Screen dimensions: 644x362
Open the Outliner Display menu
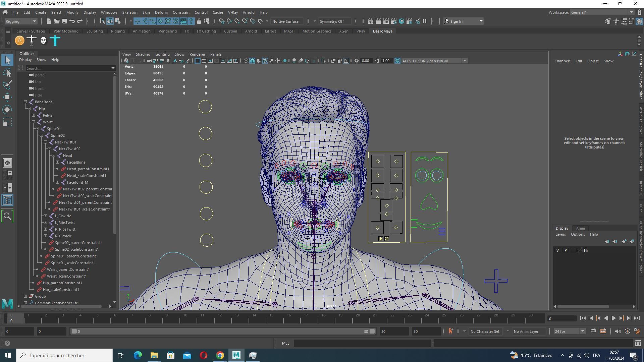point(25,60)
